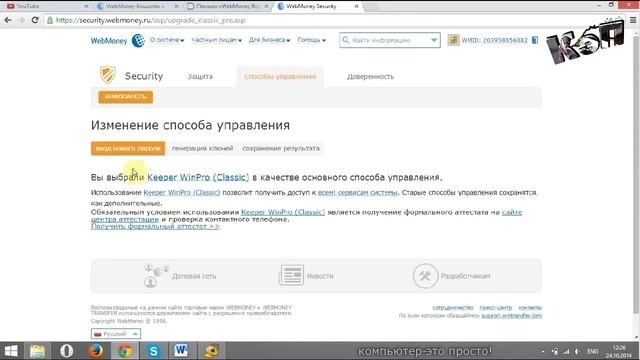Show hidden system tray icons

543,351
